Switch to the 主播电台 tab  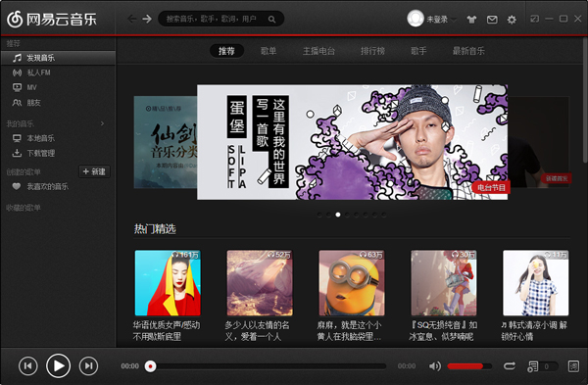(x=318, y=51)
